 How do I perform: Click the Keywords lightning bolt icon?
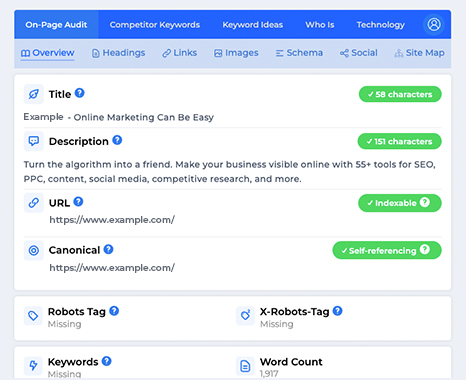[33, 366]
